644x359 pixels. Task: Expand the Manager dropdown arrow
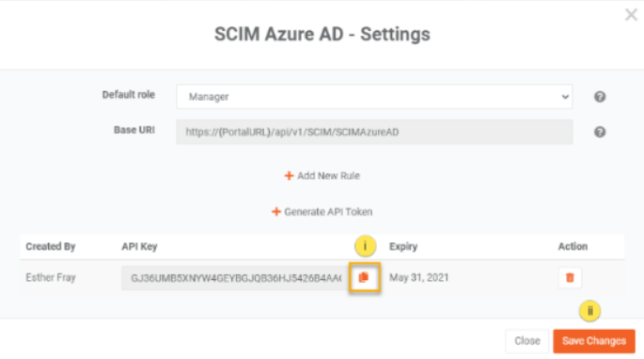(x=565, y=97)
